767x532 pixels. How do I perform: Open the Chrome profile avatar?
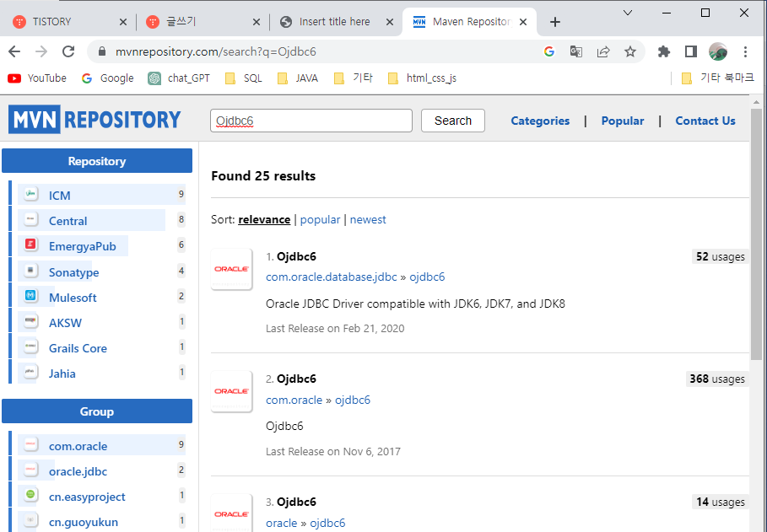pyautogui.click(x=717, y=51)
